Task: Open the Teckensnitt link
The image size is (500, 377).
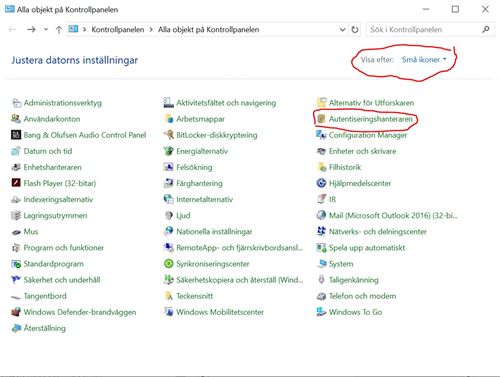Action: (194, 296)
